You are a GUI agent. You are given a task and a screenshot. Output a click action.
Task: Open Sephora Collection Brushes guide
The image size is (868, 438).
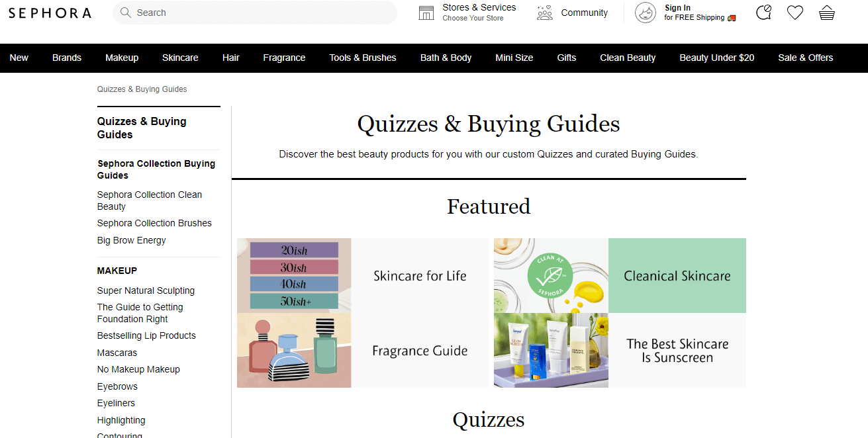pyautogui.click(x=154, y=223)
